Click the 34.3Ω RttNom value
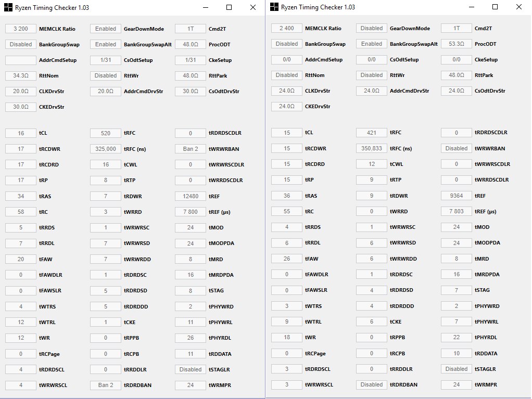 click(x=21, y=75)
